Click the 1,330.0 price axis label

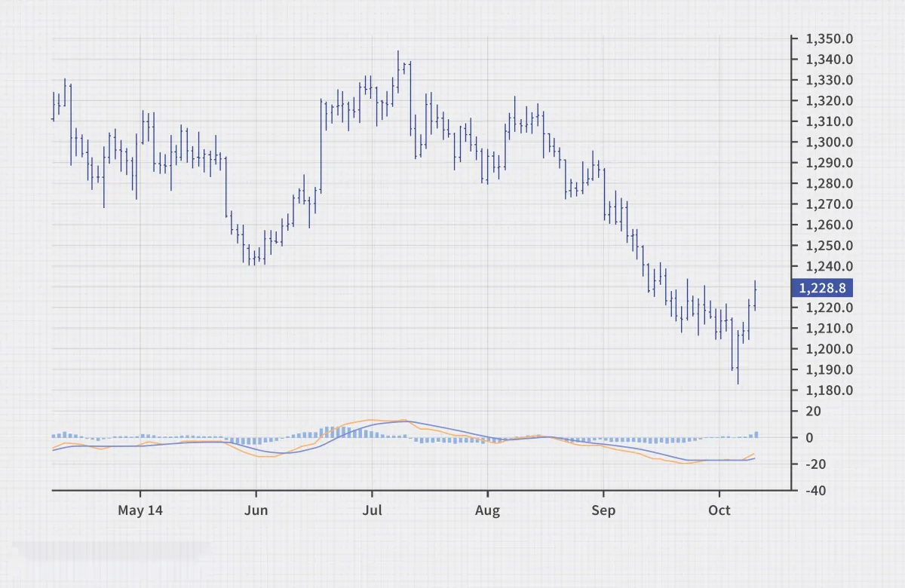point(830,81)
